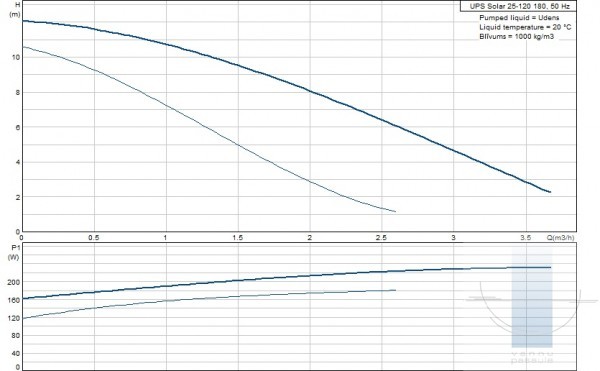Click the 1.5 tick on flow axis
Image resolution: width=600 pixels, height=371 pixels.
point(238,238)
